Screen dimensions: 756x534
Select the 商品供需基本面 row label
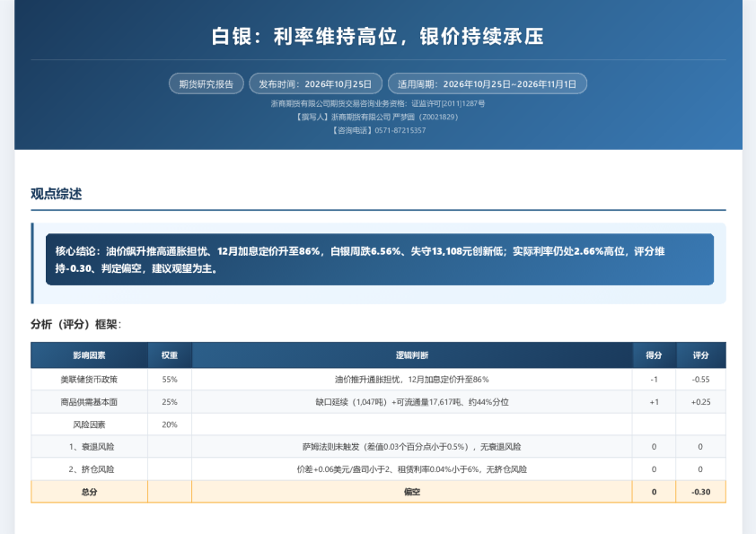point(89,402)
